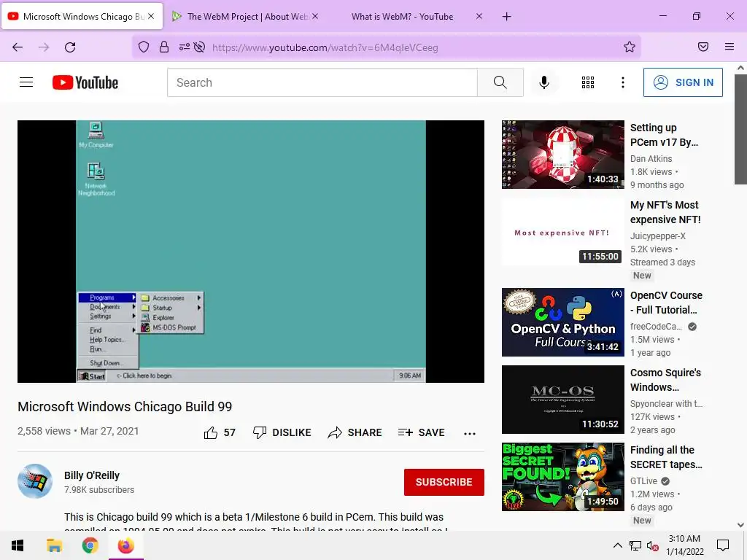Open the Most expensive NFT thumbnail
This screenshot has width=747, height=560.
[562, 231]
